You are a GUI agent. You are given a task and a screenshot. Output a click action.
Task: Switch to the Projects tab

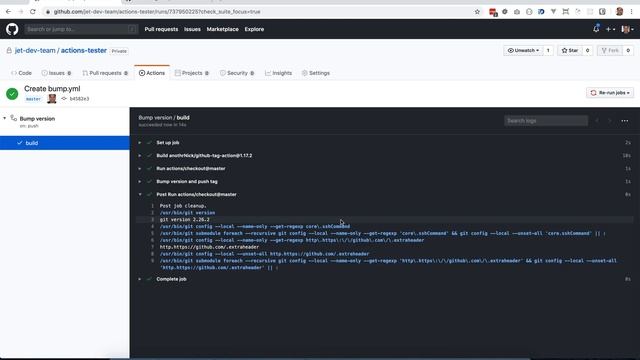[192, 73]
